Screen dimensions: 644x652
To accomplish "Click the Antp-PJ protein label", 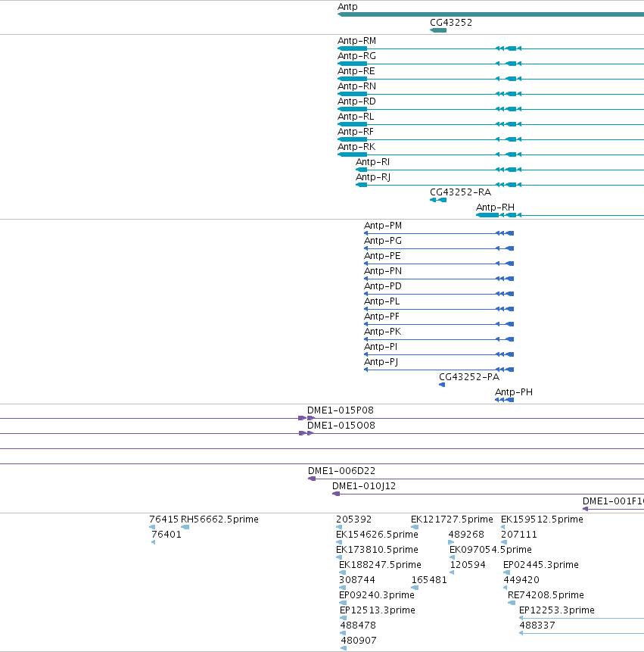I will click(x=381, y=362).
